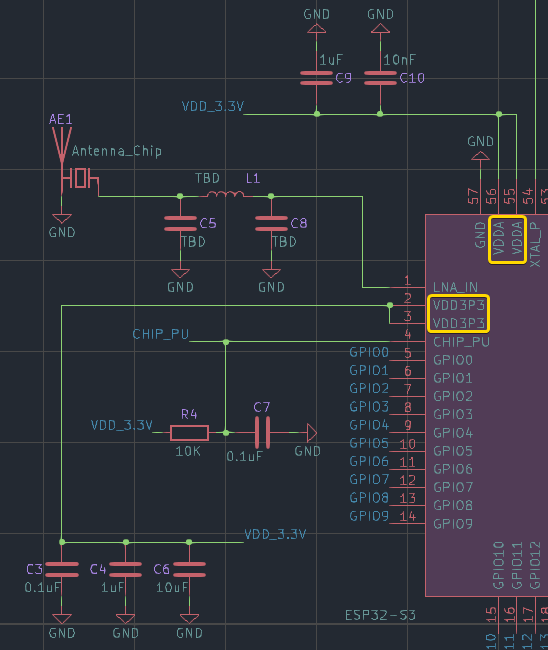Select the GND symbol at pin 57
Screen dimensions: 548x650
[480, 148]
